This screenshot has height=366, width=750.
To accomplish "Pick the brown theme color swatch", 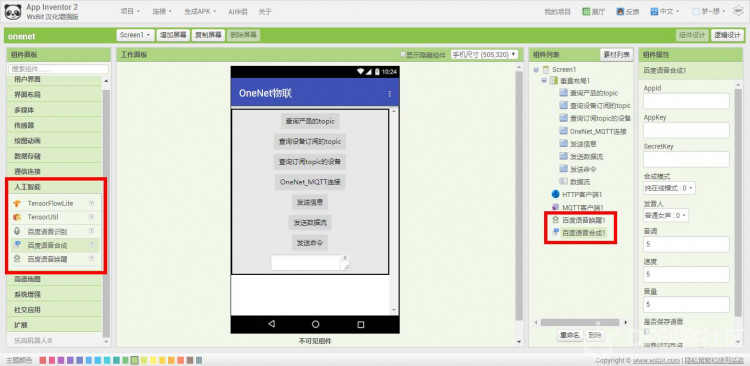I will [x=190, y=360].
